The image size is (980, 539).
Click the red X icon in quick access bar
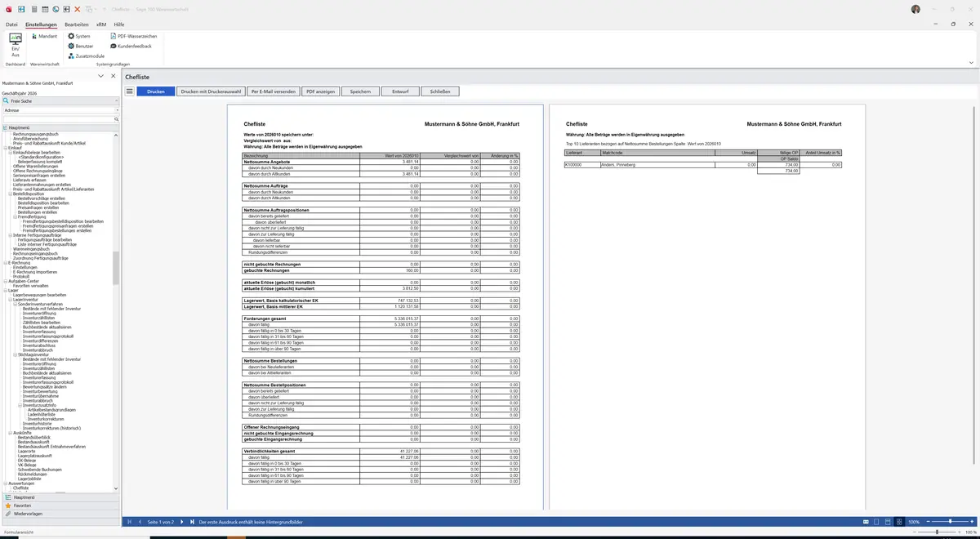pyautogui.click(x=77, y=9)
